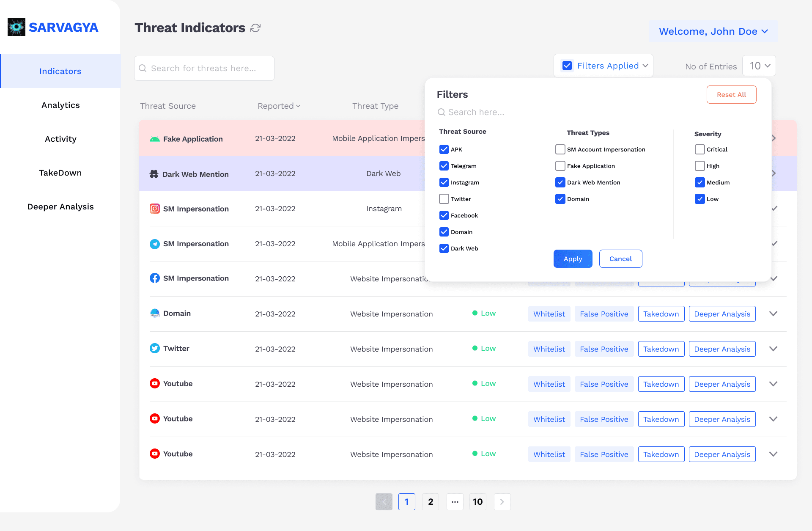
Task: Check Fake Application threat type
Action: point(560,166)
